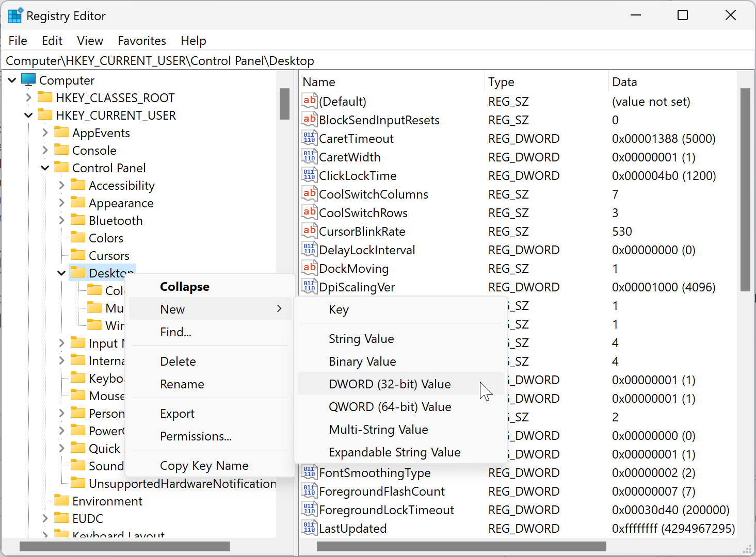Click the Cursors folder icon
Screen dimensions: 756x557
click(78, 255)
